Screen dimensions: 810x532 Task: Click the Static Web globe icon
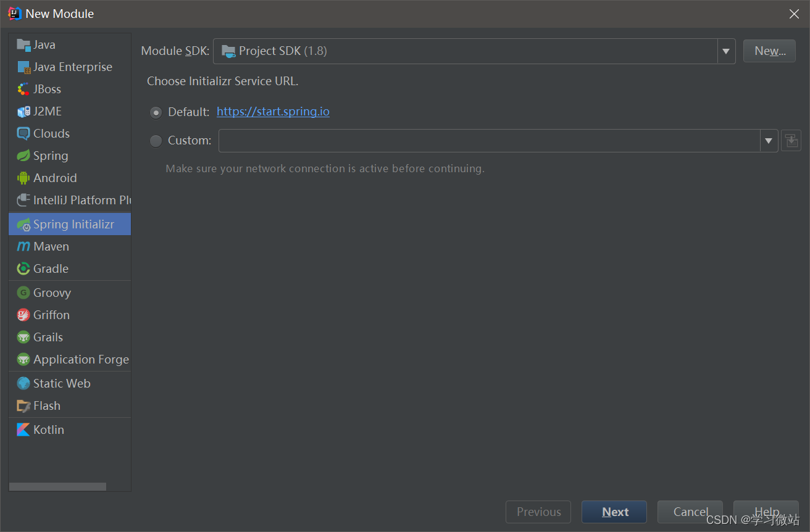click(x=23, y=383)
